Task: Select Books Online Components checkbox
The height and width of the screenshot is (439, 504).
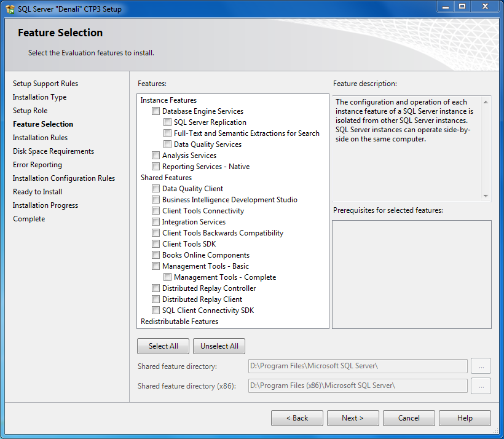Action: 156,255
